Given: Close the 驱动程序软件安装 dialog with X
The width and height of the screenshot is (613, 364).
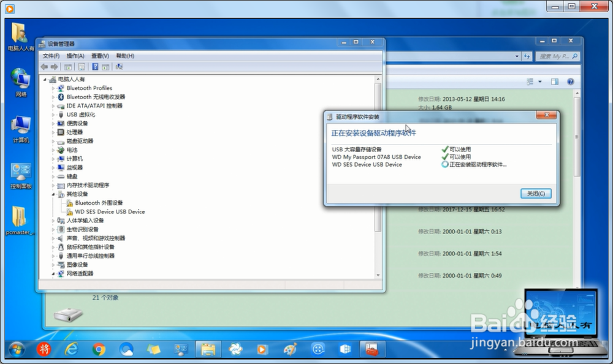Looking at the screenshot, I should click(547, 115).
